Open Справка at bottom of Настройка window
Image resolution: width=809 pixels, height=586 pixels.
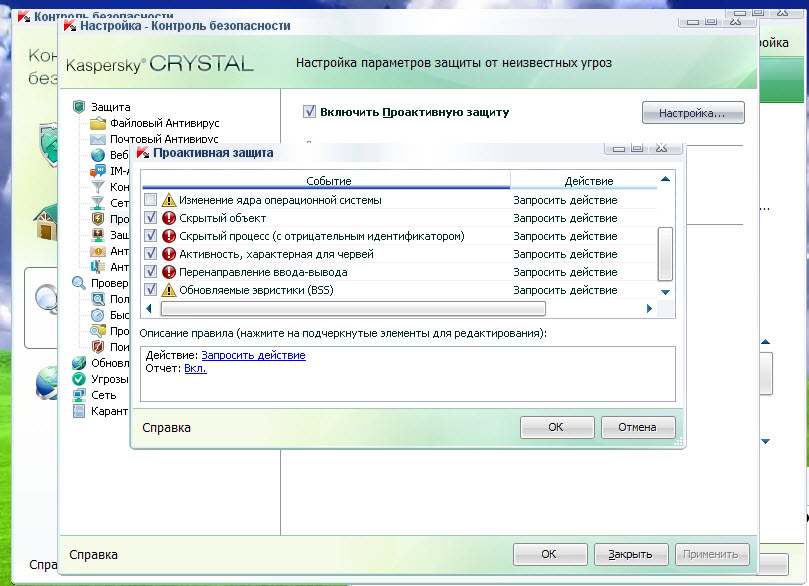click(93, 555)
